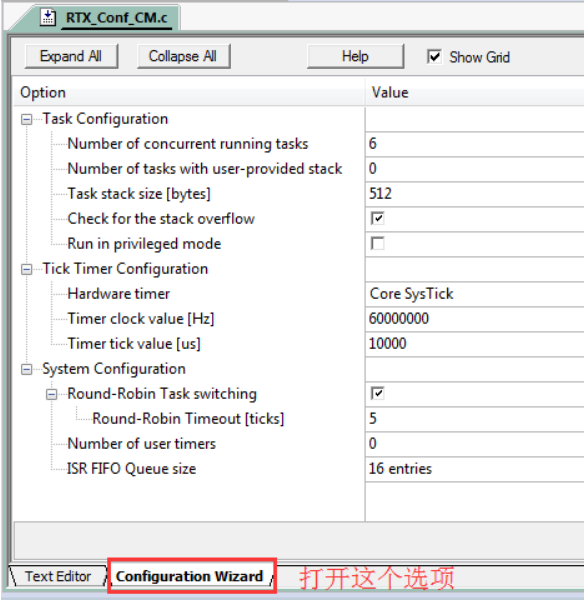The height and width of the screenshot is (602, 584).
Task: Select Round-Robin Task switching label
Action: click(162, 394)
